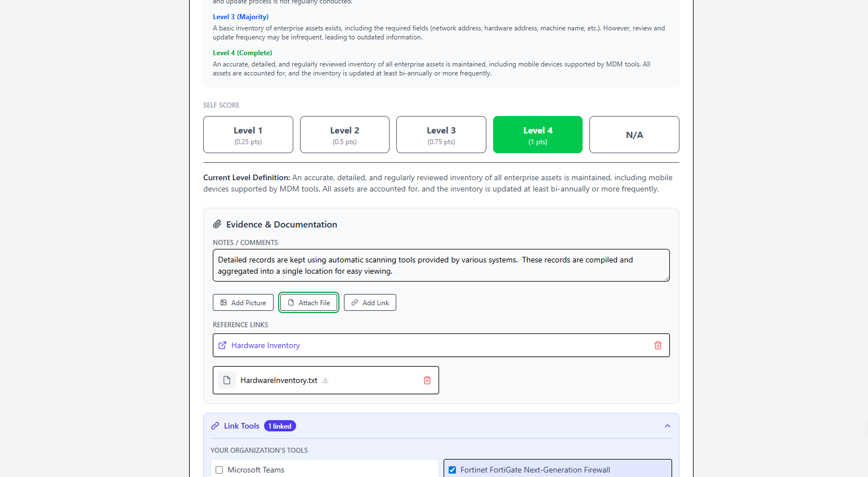Click the file icon on the HardwareInventory.txt attachment
The image size is (868, 477).
pos(227,380)
